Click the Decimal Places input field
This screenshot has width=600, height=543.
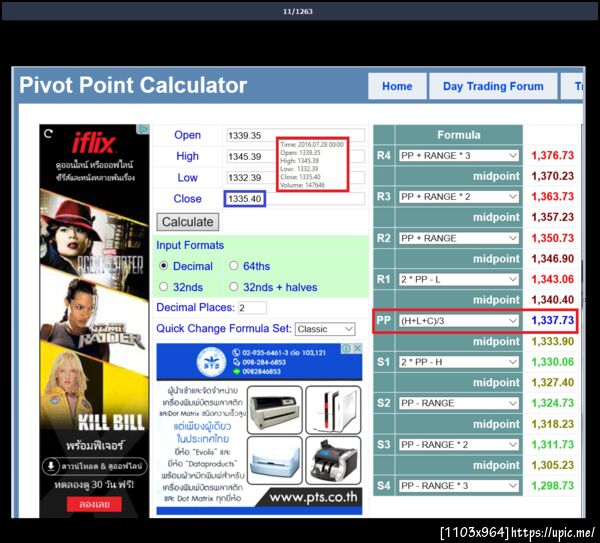[252, 308]
